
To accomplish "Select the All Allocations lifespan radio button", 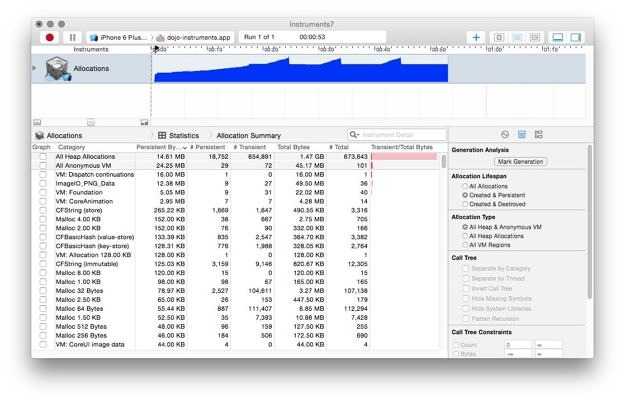I will click(464, 185).
